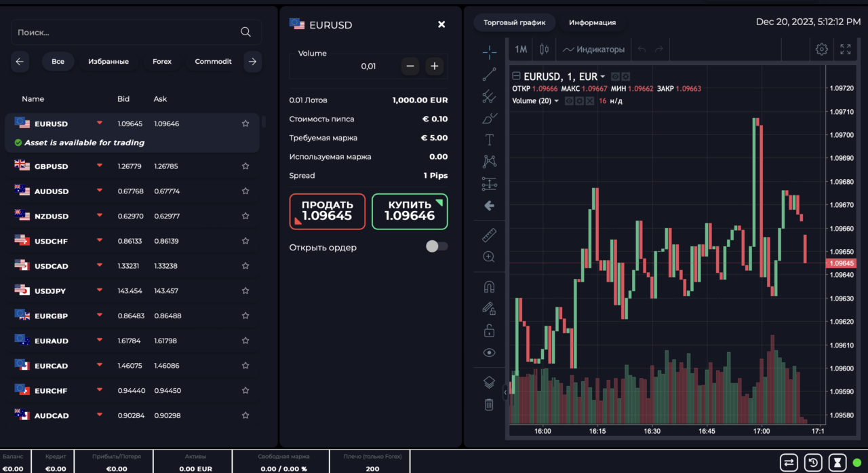Enable the magnet snap mode

tap(489, 286)
